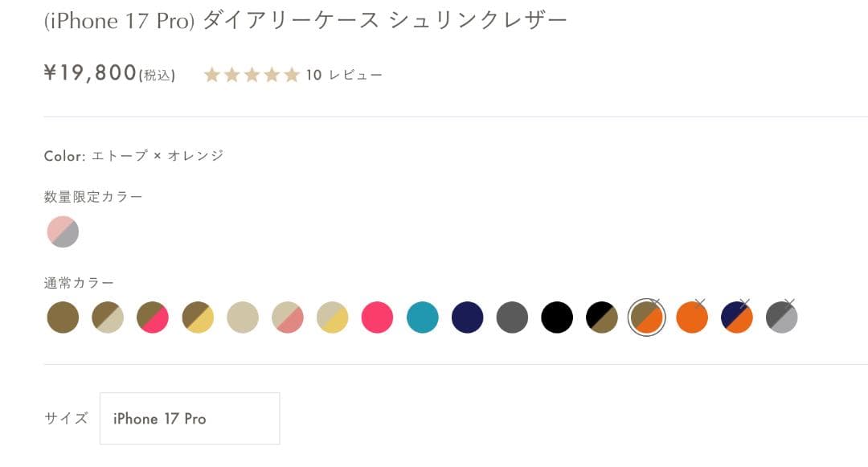The image size is (868, 467).
Task: Choose the solid gray color option
Action: (x=513, y=317)
